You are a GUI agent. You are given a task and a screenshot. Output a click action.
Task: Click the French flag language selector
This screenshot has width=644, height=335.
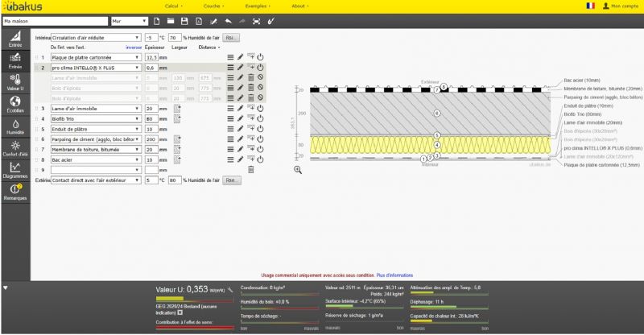click(x=590, y=6)
